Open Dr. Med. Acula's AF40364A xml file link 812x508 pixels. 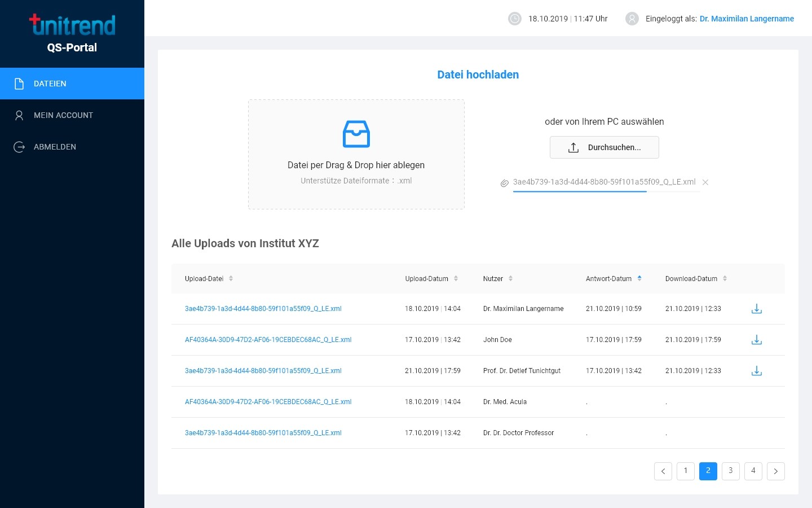(268, 402)
